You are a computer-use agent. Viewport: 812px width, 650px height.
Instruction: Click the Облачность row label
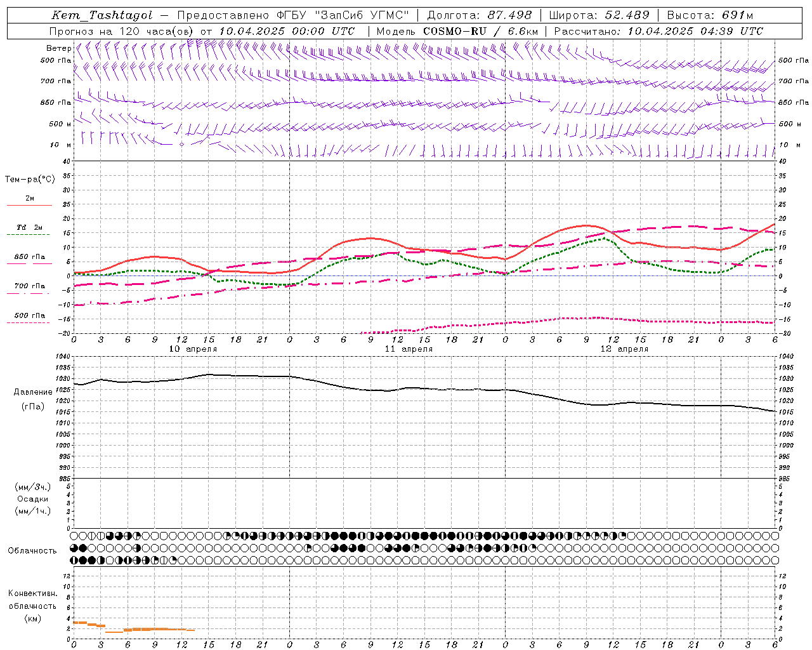point(32,550)
